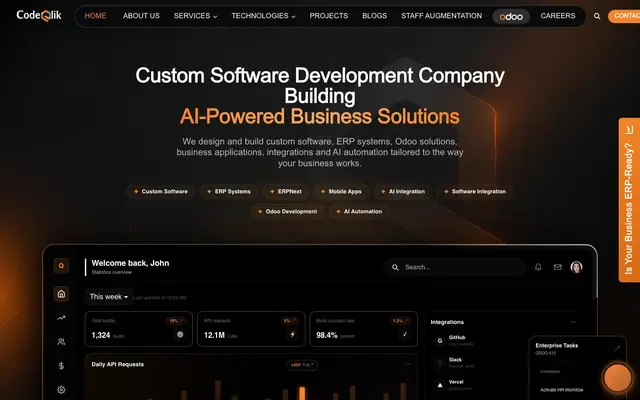Screen dimensions: 640x400
Task: Open the orange floating chat button
Action: (x=618, y=378)
